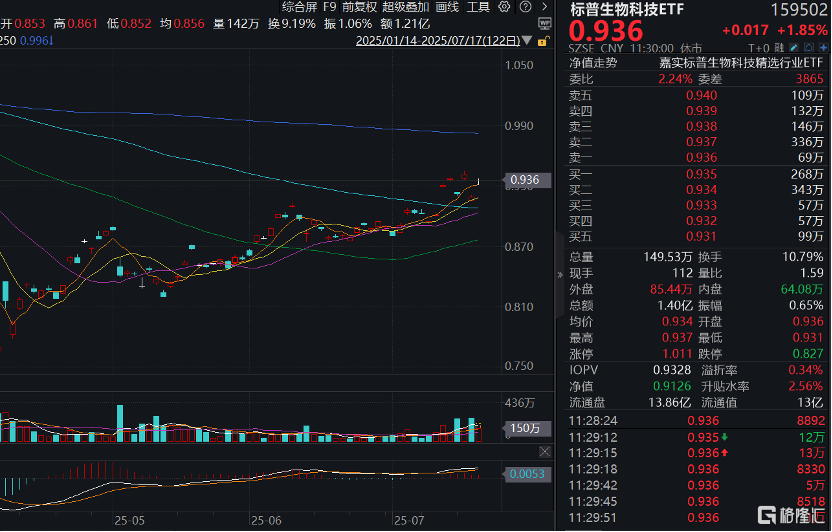Click the 流通盘 value 13.86亿
Viewport: 832px width, 532px height.
click(670, 403)
